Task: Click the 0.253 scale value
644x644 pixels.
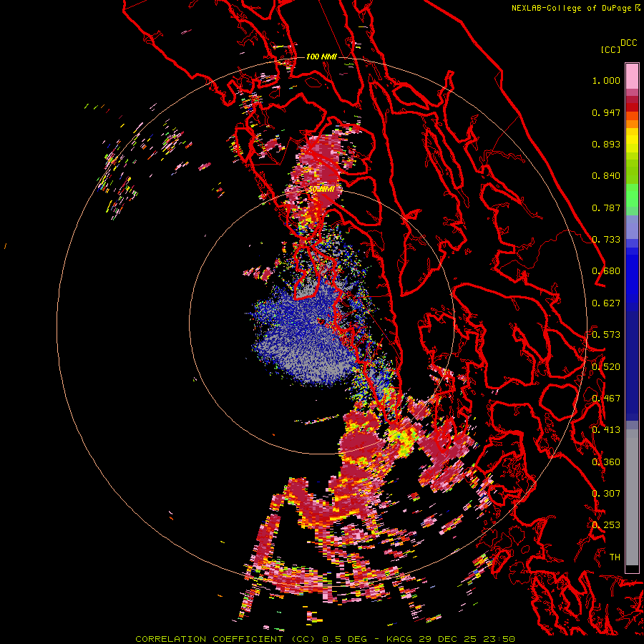Action: point(606,525)
